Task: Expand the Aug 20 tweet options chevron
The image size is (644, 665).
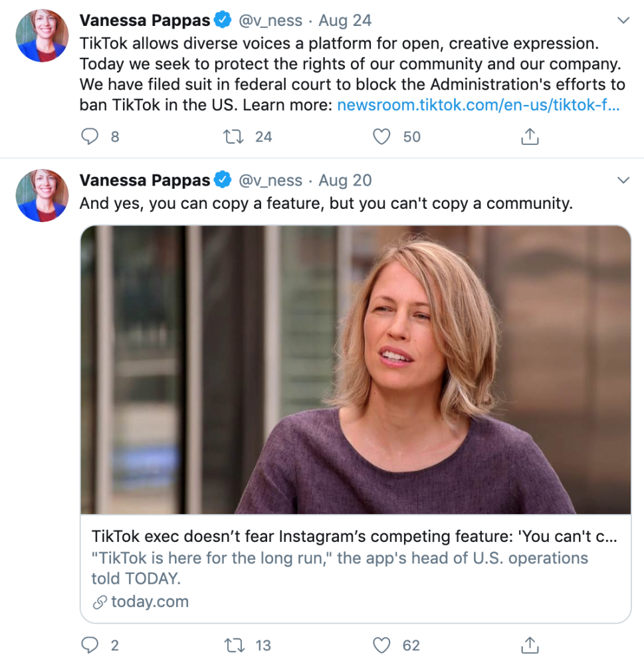Action: 623,180
